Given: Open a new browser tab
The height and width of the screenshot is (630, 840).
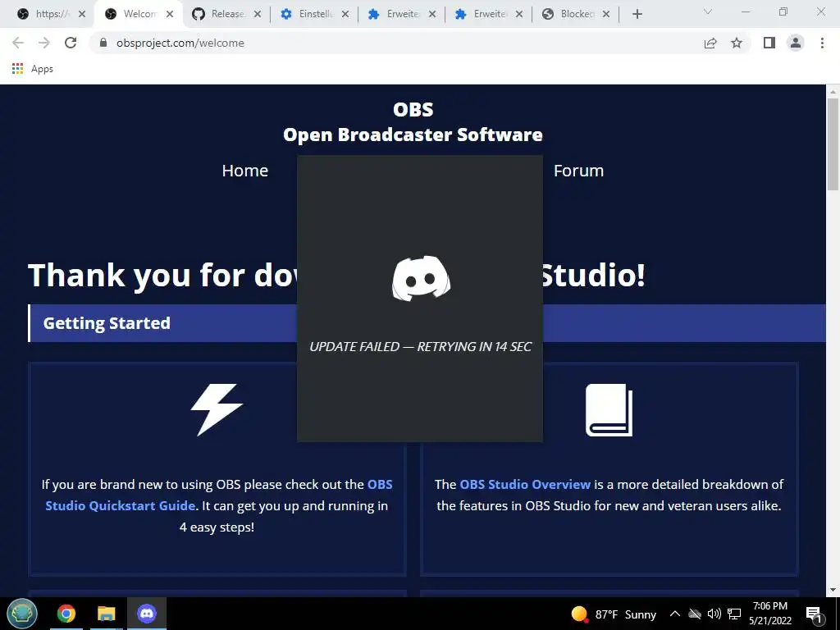Looking at the screenshot, I should [x=637, y=14].
